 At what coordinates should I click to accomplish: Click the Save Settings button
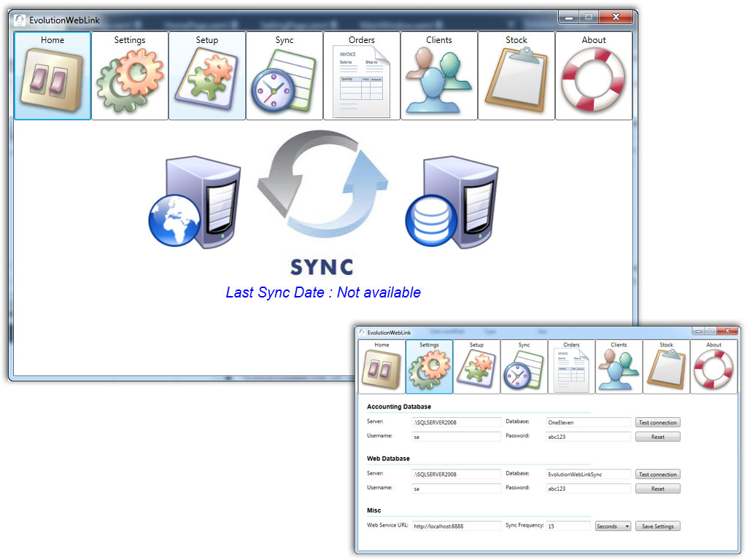click(657, 526)
